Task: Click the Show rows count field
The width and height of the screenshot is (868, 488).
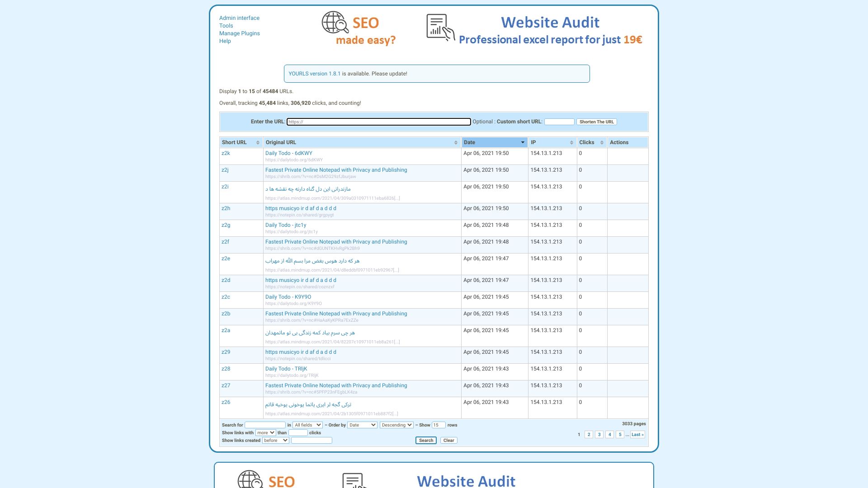Action: pos(439,425)
